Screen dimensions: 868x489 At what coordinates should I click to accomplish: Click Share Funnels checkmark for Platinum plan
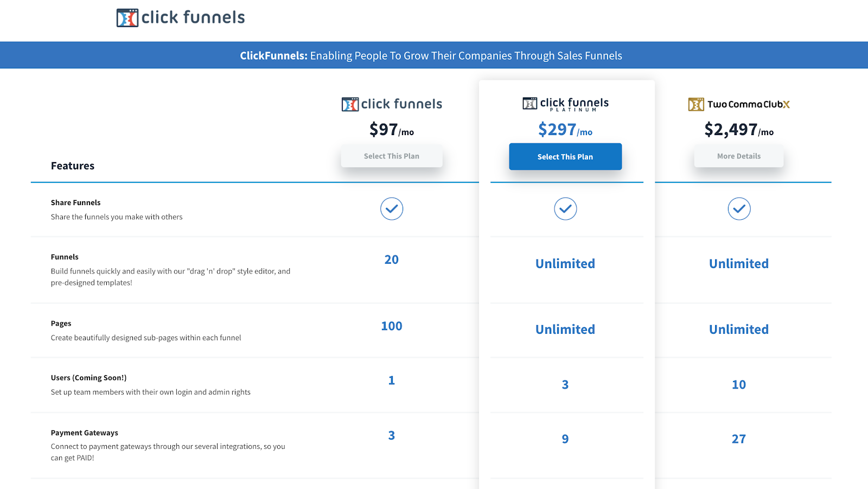565,209
